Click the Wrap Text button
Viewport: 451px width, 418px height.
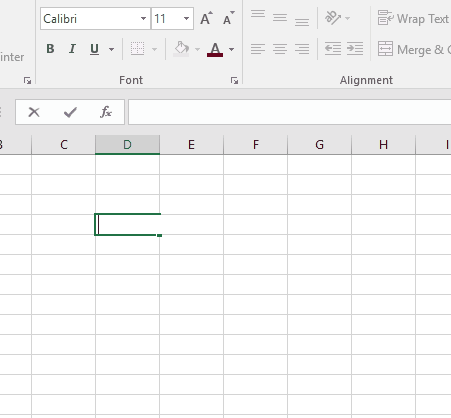tap(413, 19)
